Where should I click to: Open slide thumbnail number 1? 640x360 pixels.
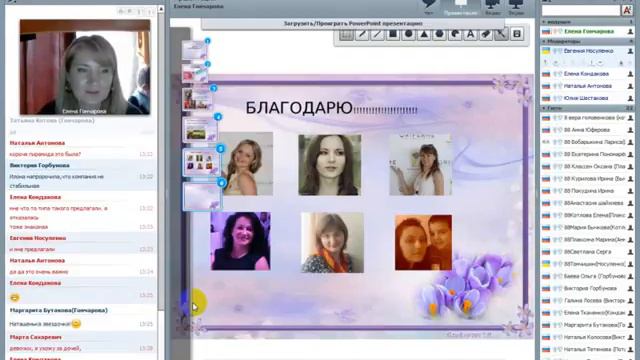(195, 50)
